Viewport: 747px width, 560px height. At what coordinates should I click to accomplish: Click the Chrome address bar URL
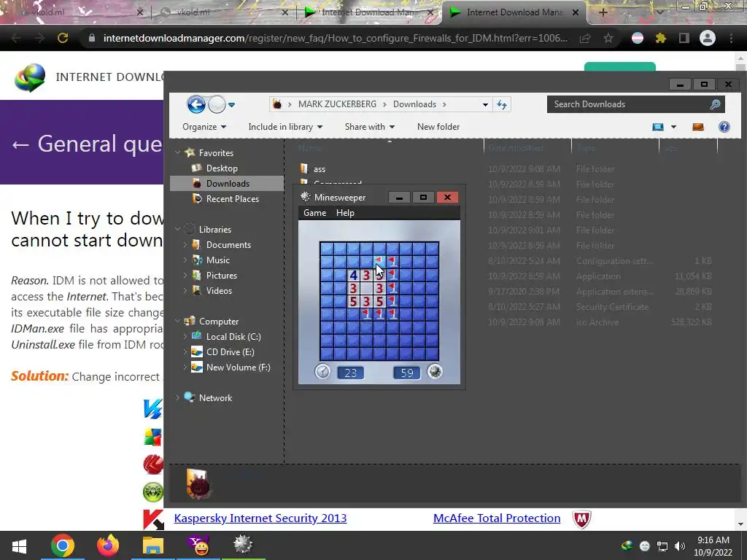tap(336, 38)
